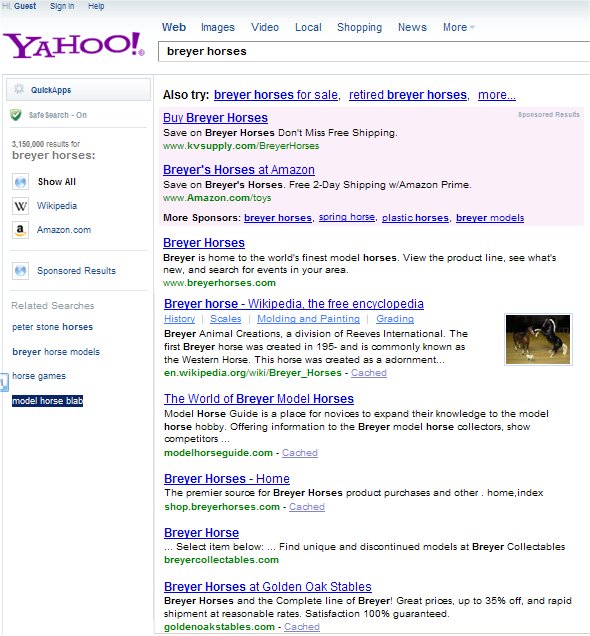This screenshot has width=590, height=636.
Task: Filter results by Wikipedia
Action: pyautogui.click(x=57, y=206)
